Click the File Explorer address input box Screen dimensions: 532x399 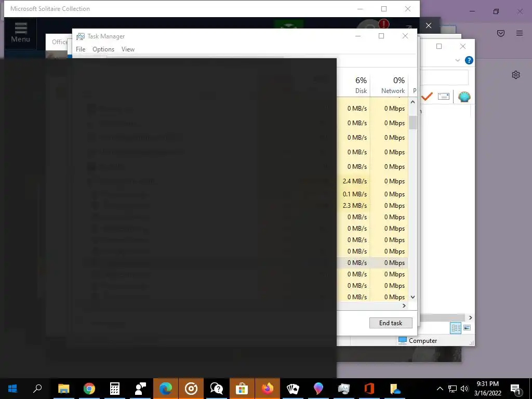point(444,77)
